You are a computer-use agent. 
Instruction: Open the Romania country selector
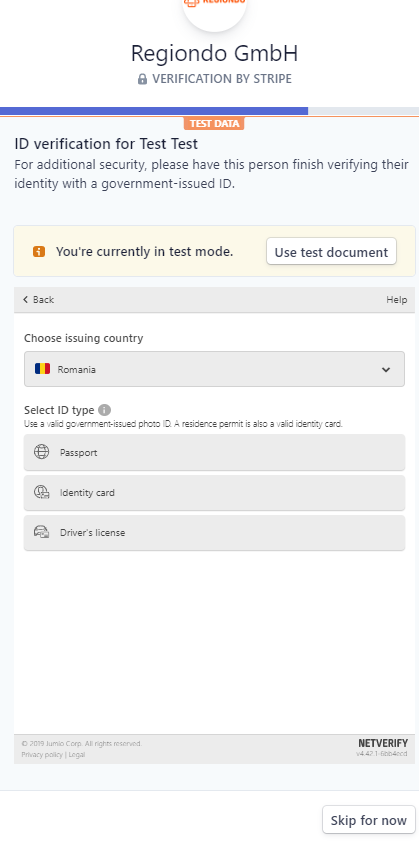[214, 369]
